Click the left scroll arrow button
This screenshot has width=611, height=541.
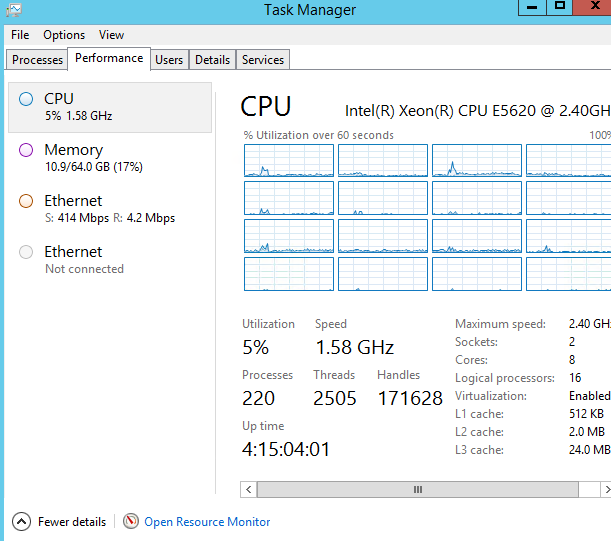pyautogui.click(x=249, y=489)
